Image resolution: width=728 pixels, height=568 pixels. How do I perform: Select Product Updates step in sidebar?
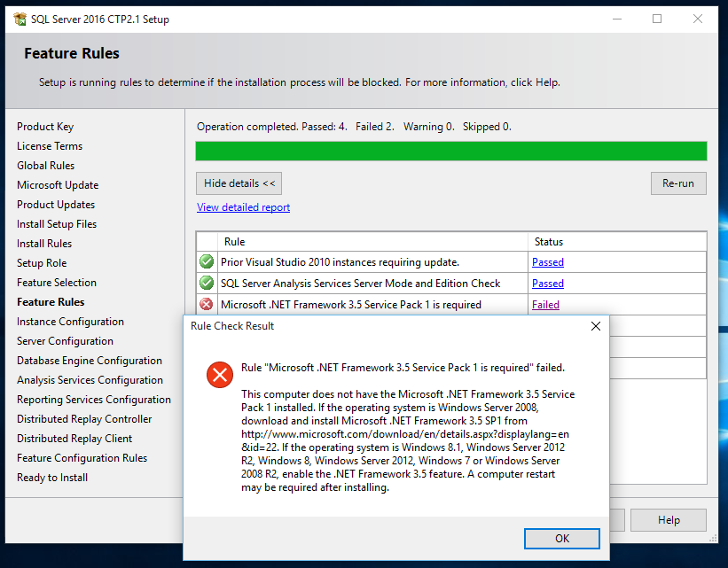point(56,205)
